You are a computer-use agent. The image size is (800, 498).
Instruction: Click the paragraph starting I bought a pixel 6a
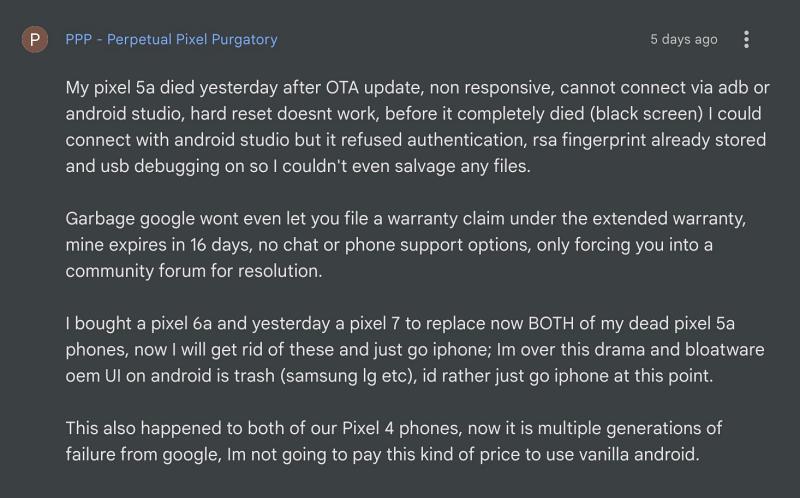click(415, 350)
